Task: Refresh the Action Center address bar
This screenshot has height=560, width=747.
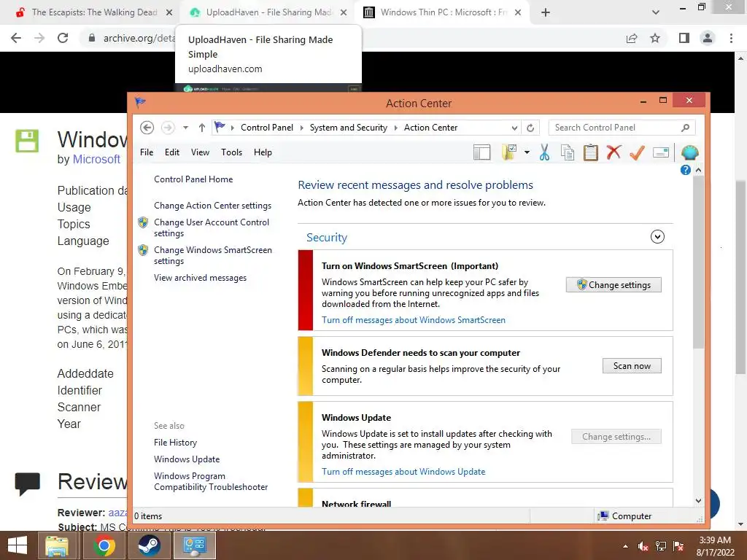Action: tap(530, 128)
